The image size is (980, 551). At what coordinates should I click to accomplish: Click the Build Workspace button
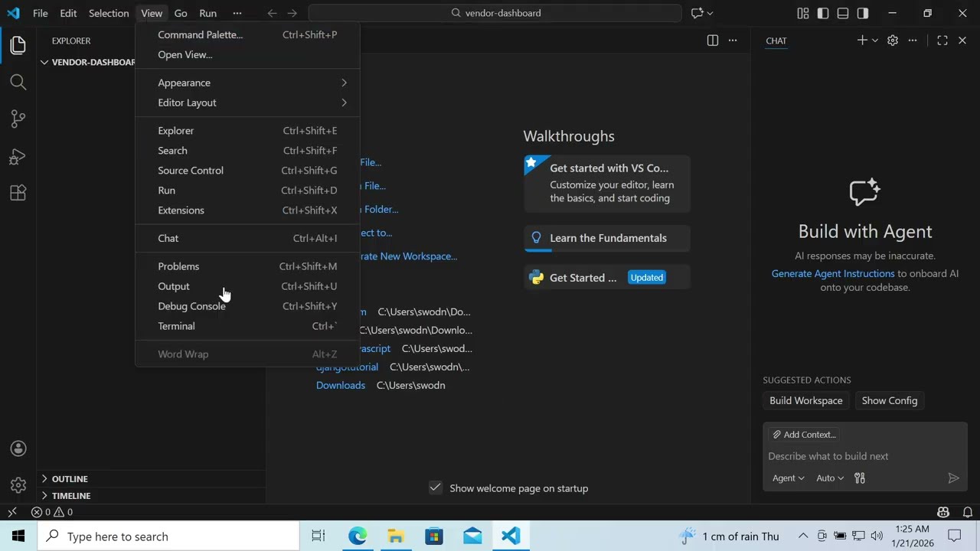tap(805, 400)
